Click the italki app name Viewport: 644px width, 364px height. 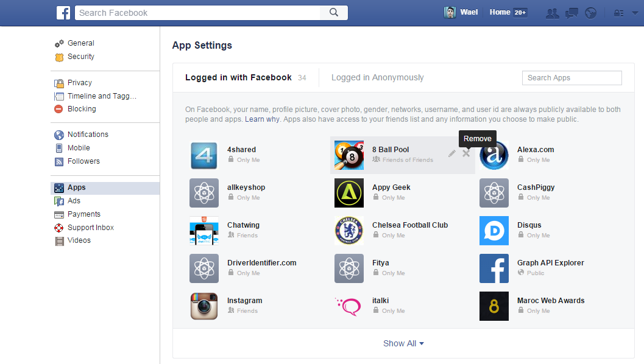[380, 301]
